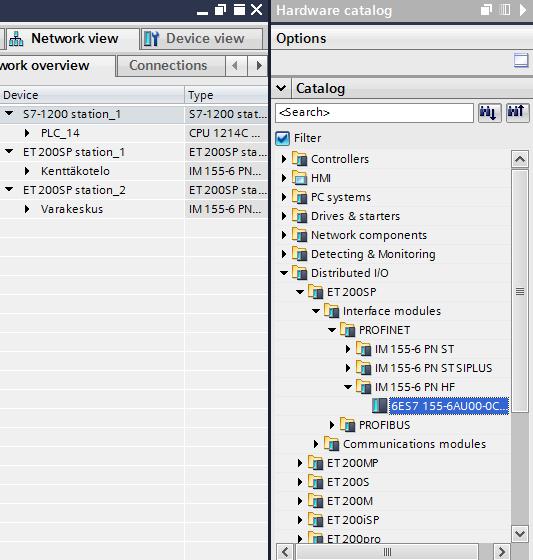
Task: Select the 6ES7 155-6AU00 module icon
Action: tap(379, 406)
